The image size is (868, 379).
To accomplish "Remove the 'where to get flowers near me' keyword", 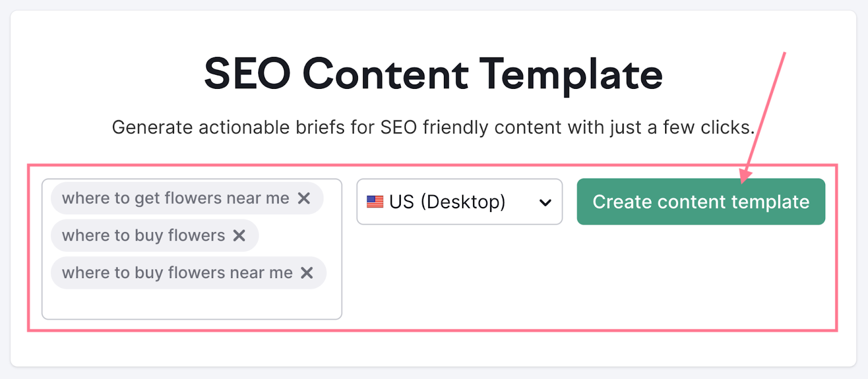I will pyautogui.click(x=304, y=198).
